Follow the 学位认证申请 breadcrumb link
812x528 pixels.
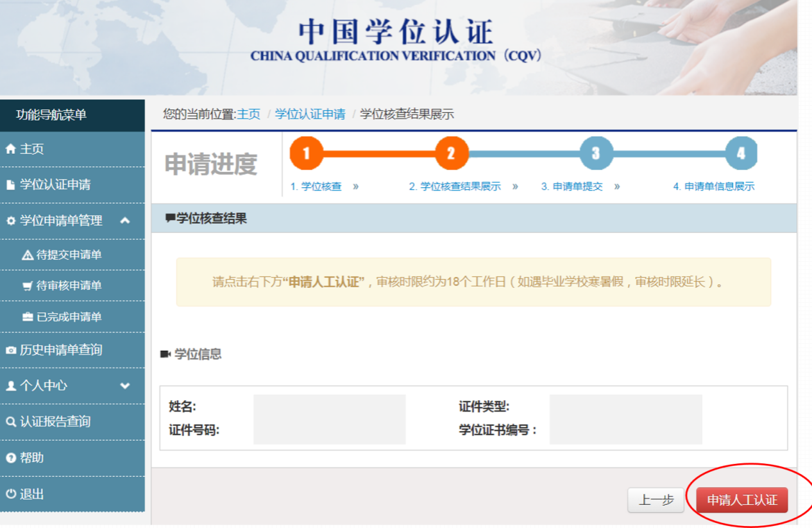click(x=310, y=114)
